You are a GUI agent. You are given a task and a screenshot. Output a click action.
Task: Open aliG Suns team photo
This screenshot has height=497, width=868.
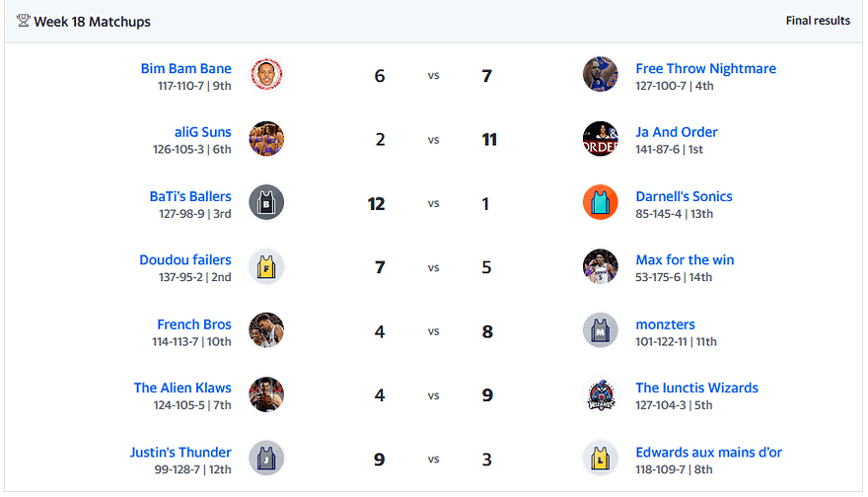(x=266, y=138)
